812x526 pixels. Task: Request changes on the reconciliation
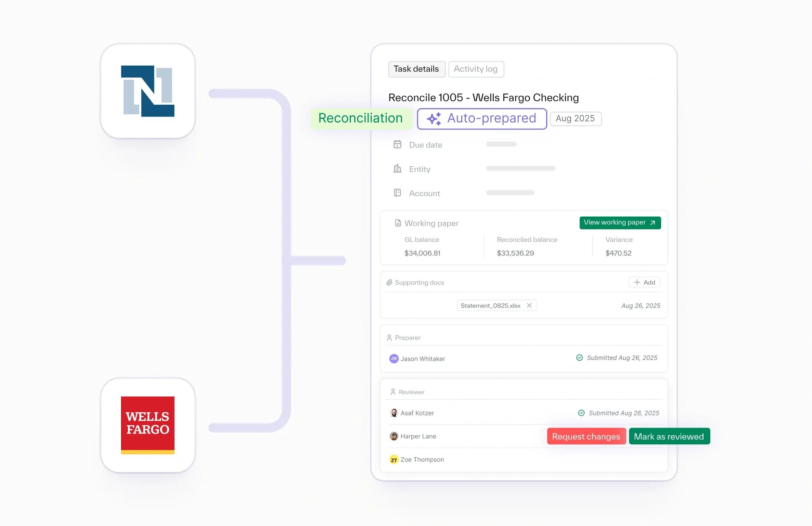pyautogui.click(x=586, y=436)
